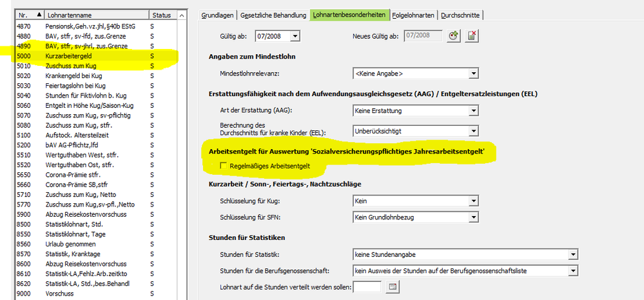Expand the Stunden für Statistik dropdown
The width and height of the screenshot is (644, 300).
click(573, 254)
